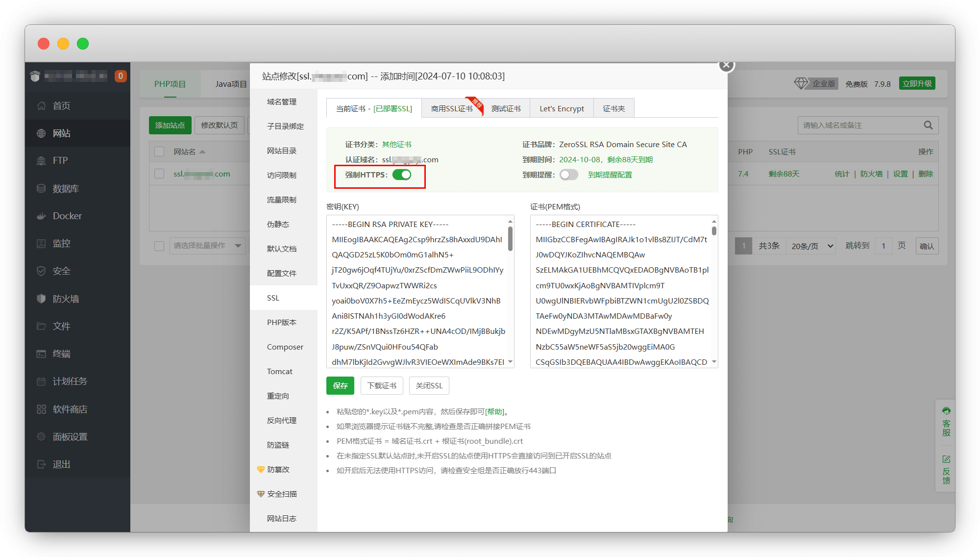Viewport: 980px width, 557px height.
Task: Click the firewall shield icon in sidebar
Action: click(41, 299)
